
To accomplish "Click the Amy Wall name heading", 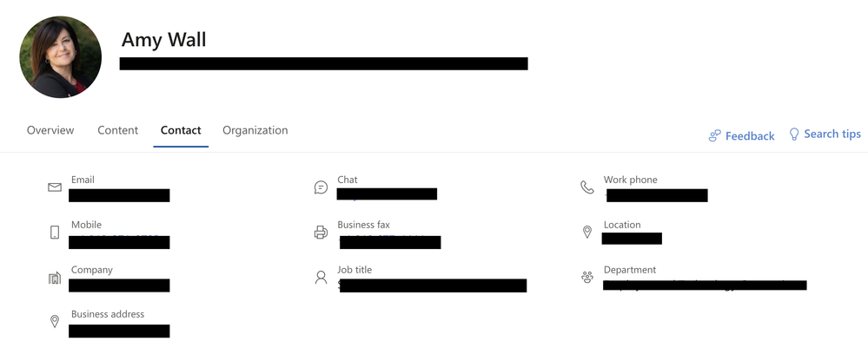I will [164, 40].
